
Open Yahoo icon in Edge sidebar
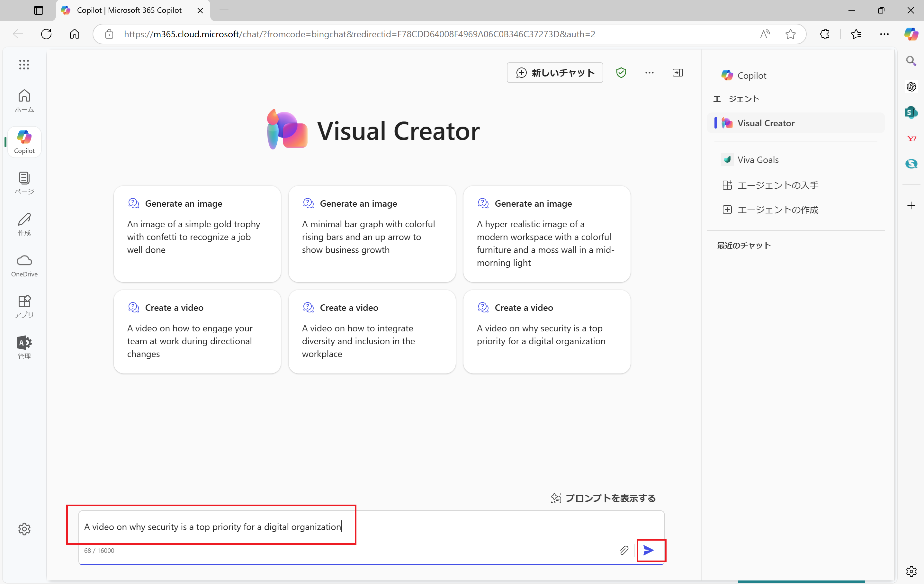pyautogui.click(x=911, y=139)
